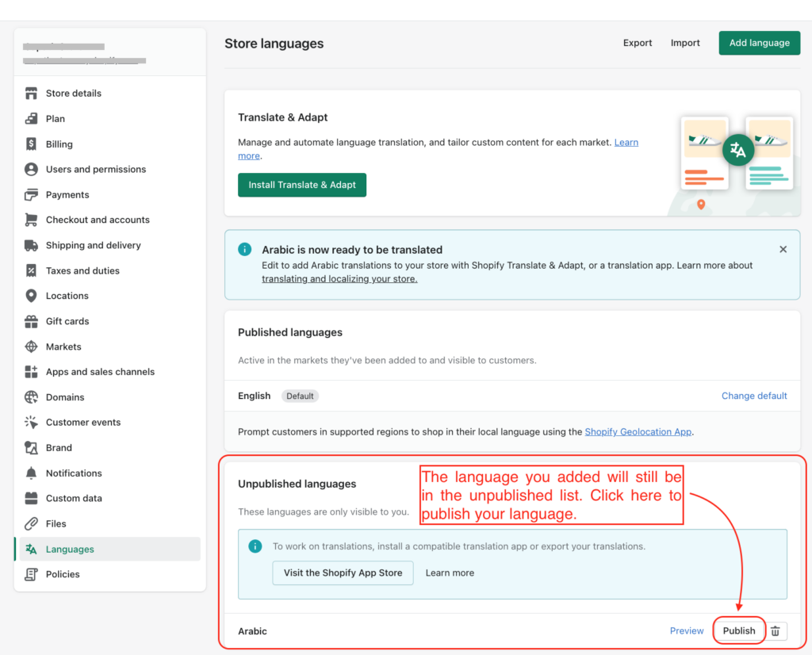Click the Translate & Adapt card heading
The height and width of the screenshot is (655, 812).
(x=283, y=117)
